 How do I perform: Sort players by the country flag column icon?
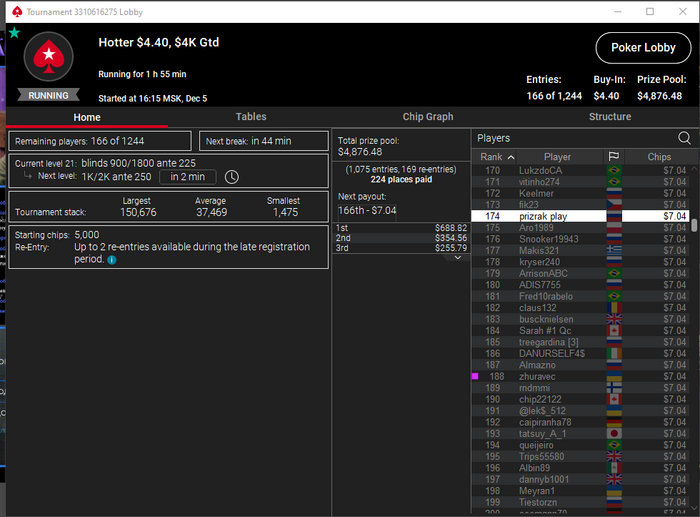[614, 157]
